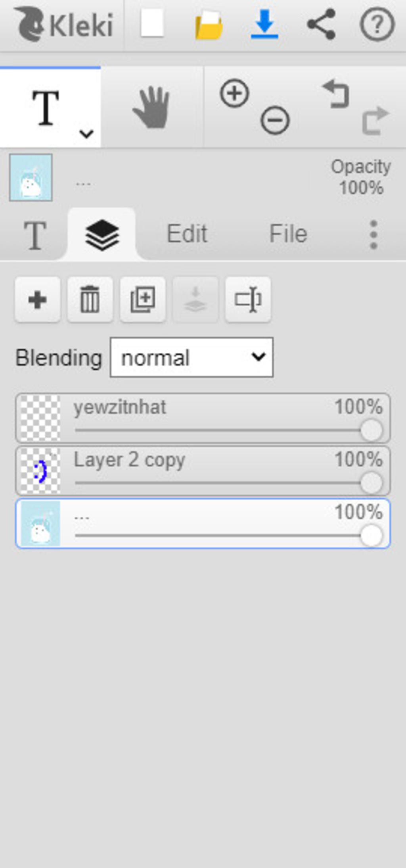Viewport: 406px width, 868px height.
Task: Create a new image with white page icon
Action: pyautogui.click(x=152, y=23)
